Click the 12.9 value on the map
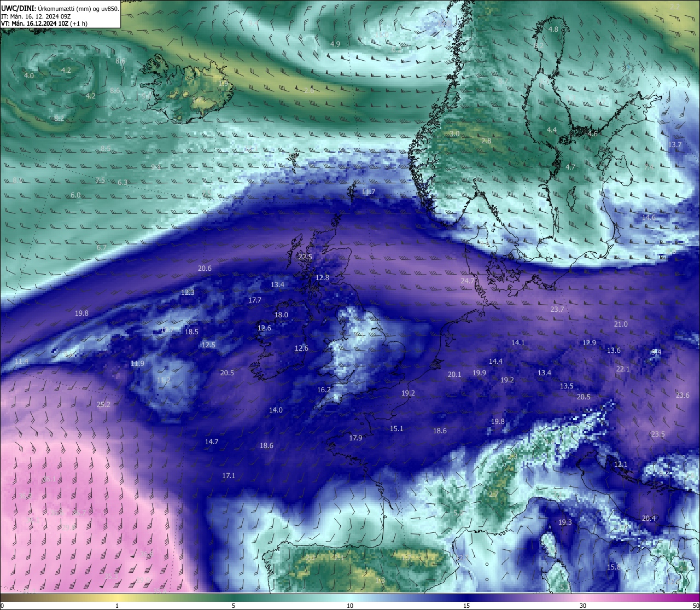The width and height of the screenshot is (700, 610). [589, 343]
